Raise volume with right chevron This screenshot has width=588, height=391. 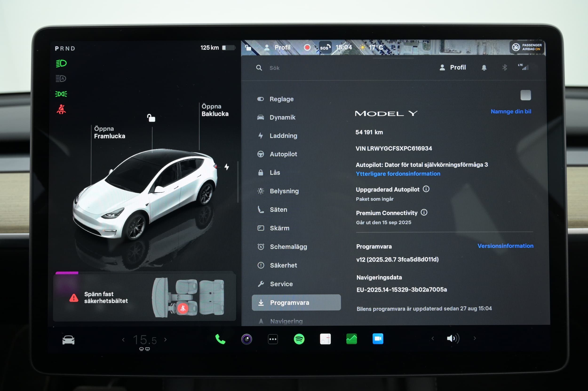point(474,338)
